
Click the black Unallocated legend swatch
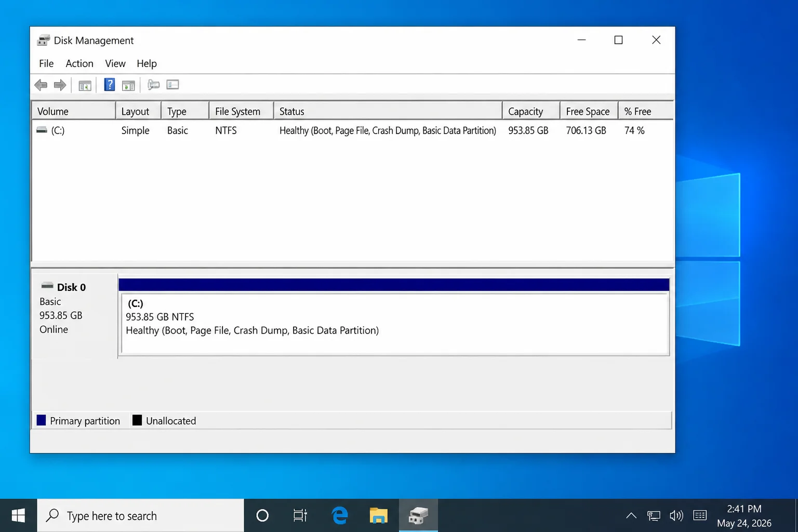click(x=137, y=420)
